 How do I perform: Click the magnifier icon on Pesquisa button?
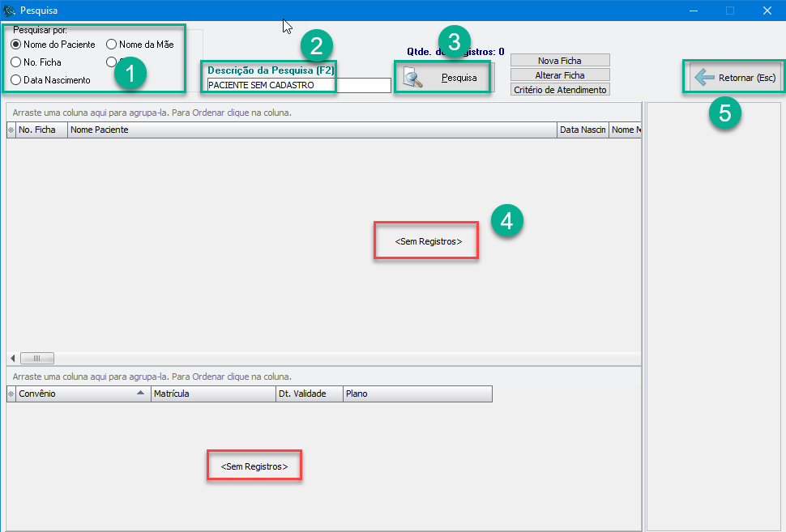click(414, 79)
